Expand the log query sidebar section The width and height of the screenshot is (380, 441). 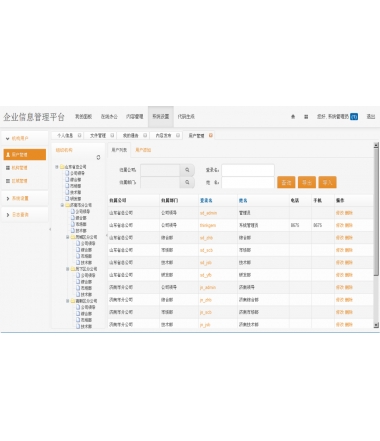[25, 215]
